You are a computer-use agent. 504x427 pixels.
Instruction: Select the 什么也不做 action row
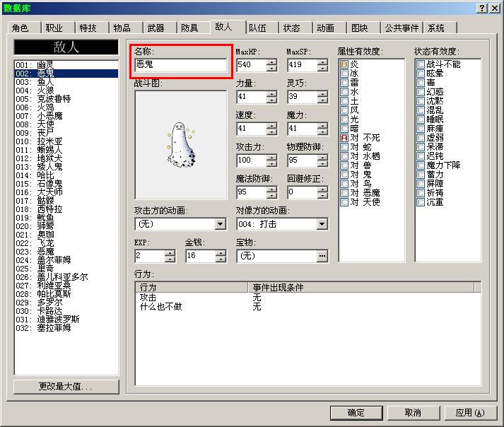(307, 307)
